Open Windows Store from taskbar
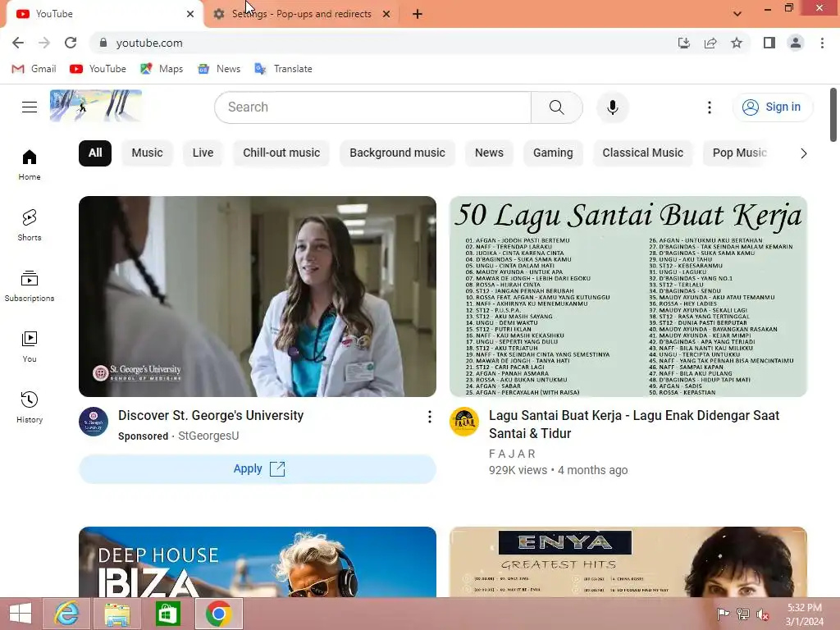The image size is (840, 630). pyautogui.click(x=167, y=614)
